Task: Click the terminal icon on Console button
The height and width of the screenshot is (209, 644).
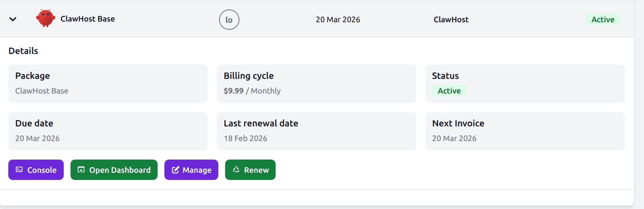Action: (19, 170)
